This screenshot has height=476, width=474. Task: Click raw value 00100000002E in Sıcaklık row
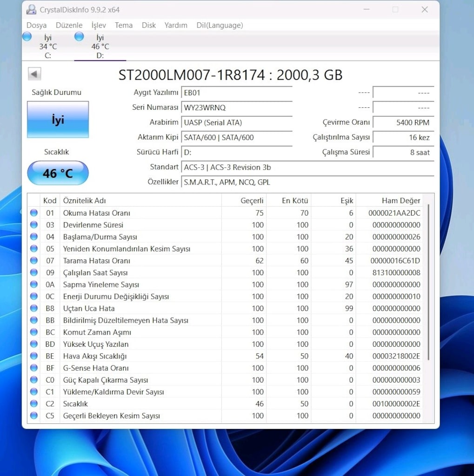(396, 404)
